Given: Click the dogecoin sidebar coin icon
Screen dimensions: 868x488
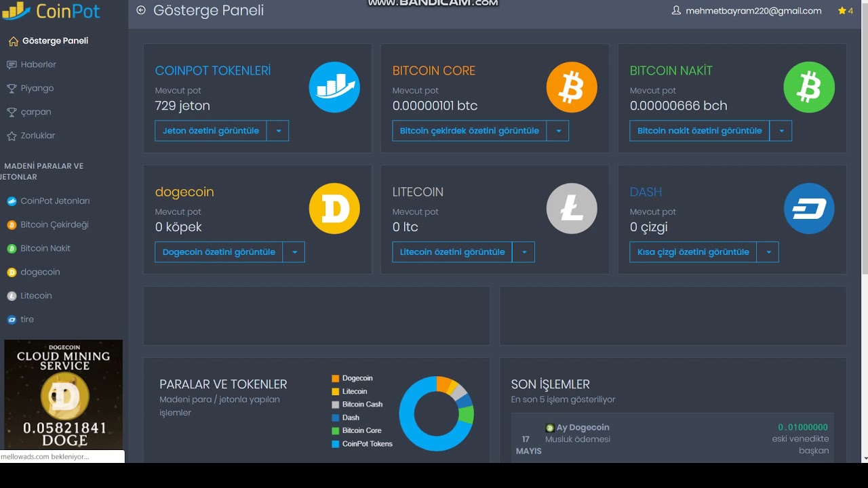Looking at the screenshot, I should pos(12,272).
